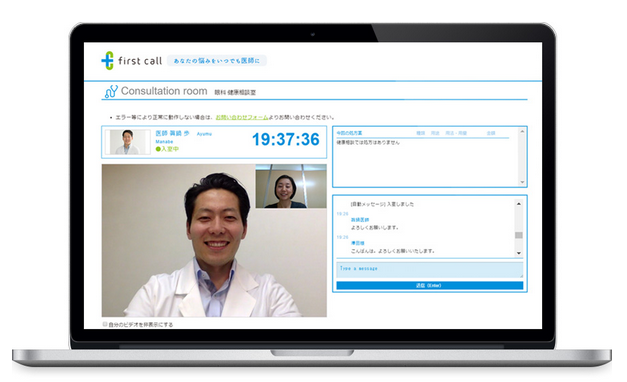This screenshot has width=627, height=382.
Task: Click the chat panel scroll-down arrow
Action: click(x=519, y=253)
